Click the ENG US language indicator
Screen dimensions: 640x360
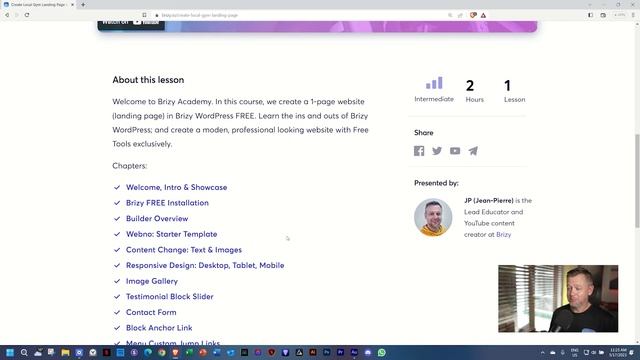574,353
